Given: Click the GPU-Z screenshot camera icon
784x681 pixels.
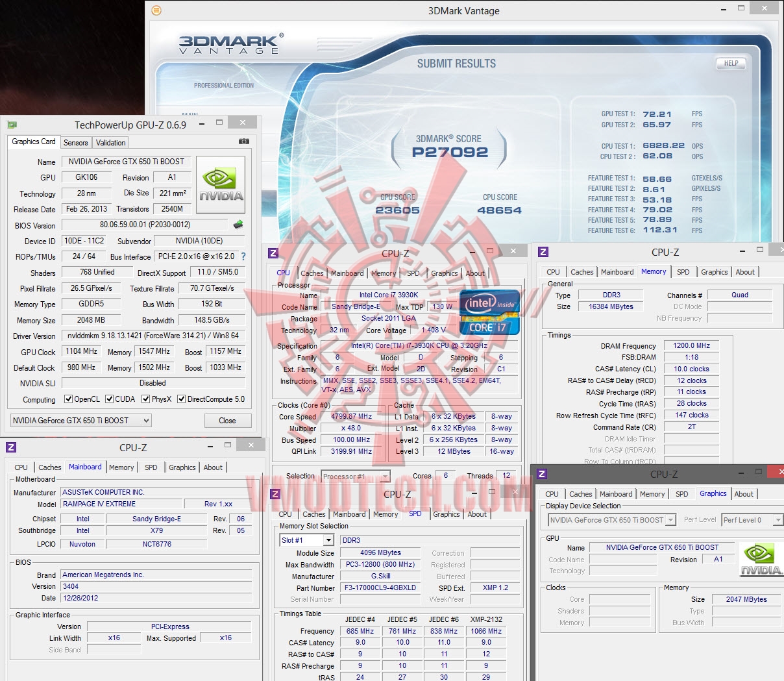Looking at the screenshot, I should coord(244,141).
